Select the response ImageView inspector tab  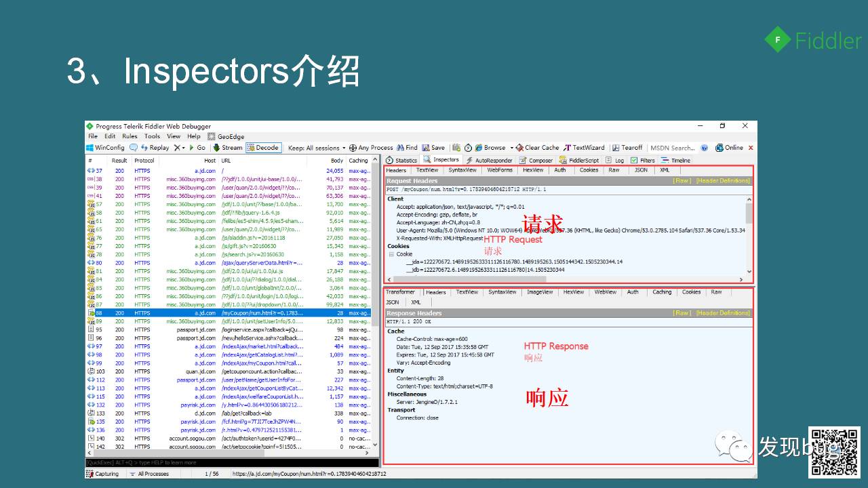tap(540, 292)
